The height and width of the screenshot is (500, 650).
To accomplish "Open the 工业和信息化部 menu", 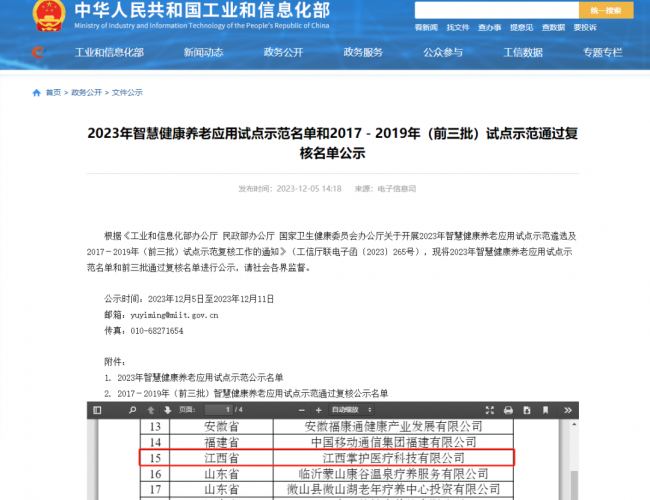I will tap(109, 52).
